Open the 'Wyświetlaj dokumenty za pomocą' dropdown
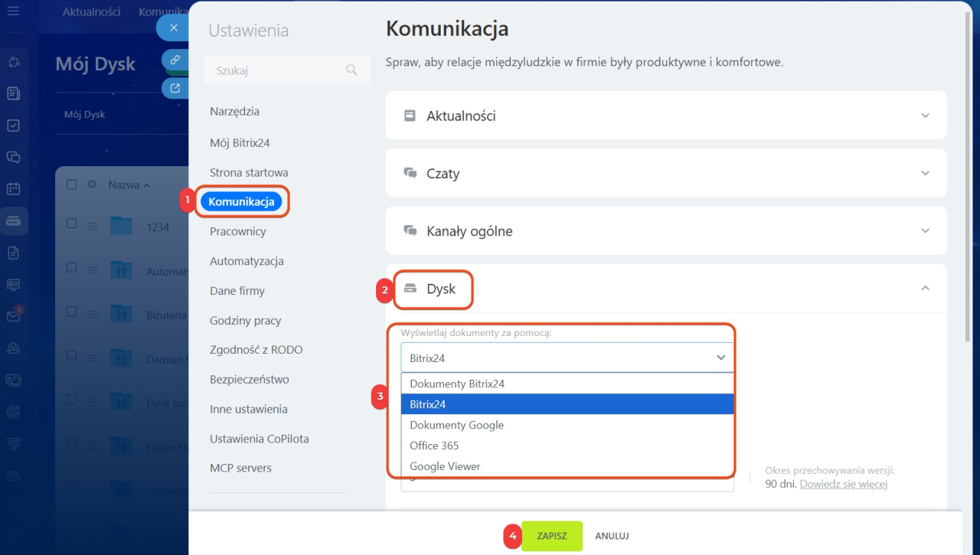This screenshot has height=555, width=980. 567,357
